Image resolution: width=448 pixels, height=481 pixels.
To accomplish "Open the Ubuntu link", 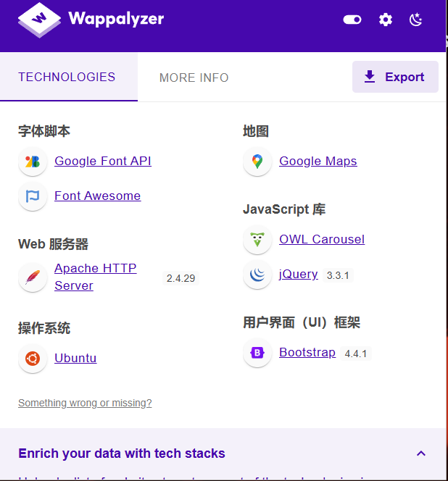I will (75, 358).
